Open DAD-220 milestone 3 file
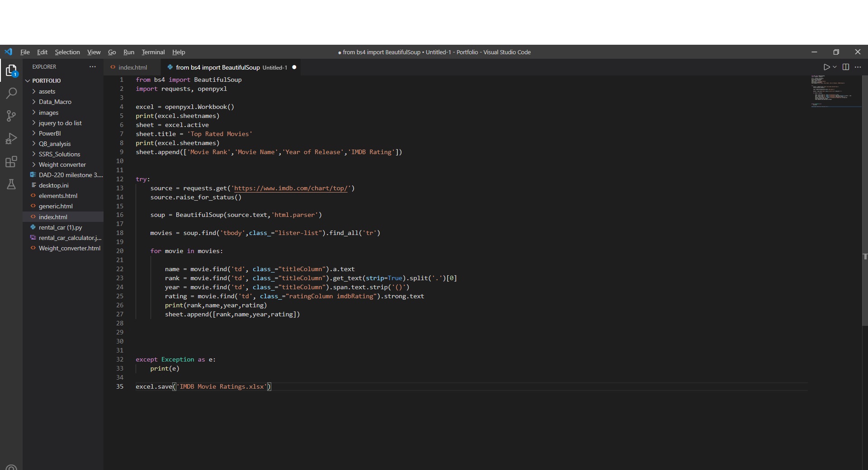The height and width of the screenshot is (470, 868). 63,175
